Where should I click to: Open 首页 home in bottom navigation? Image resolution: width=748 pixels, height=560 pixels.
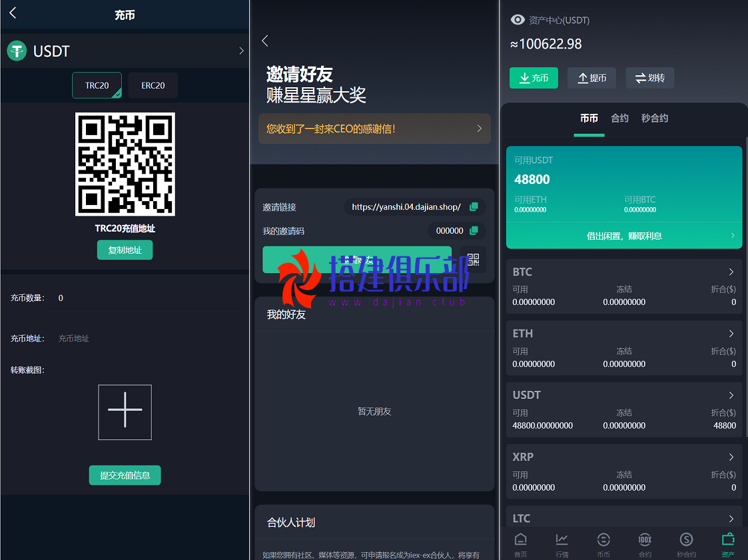tap(521, 545)
